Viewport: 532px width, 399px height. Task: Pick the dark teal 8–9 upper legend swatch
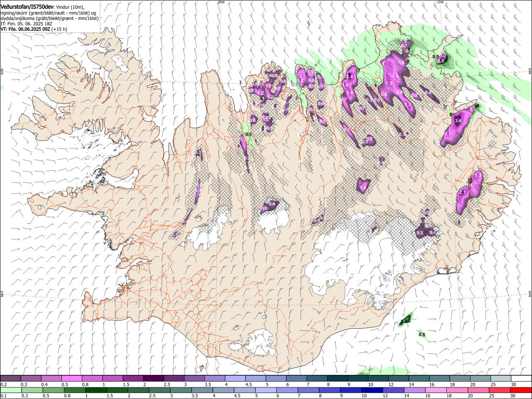click(x=337, y=379)
